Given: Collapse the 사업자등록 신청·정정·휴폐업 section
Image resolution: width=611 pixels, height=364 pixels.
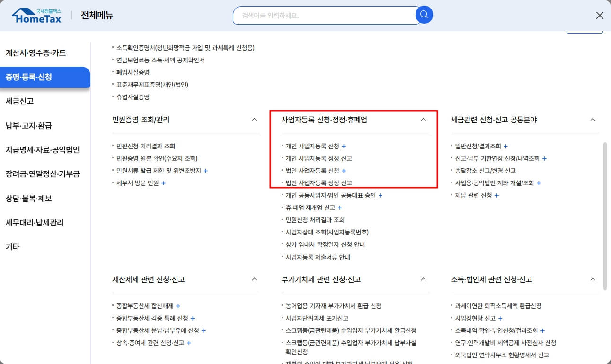Looking at the screenshot, I should click(423, 120).
